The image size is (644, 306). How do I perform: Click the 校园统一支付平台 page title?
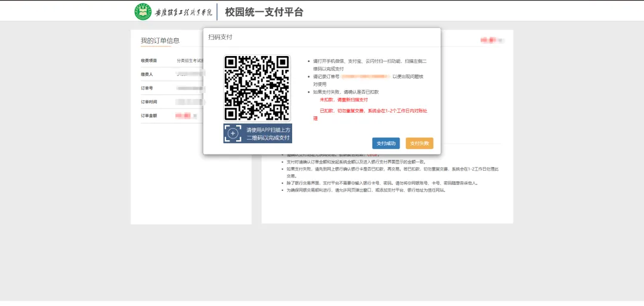click(264, 13)
